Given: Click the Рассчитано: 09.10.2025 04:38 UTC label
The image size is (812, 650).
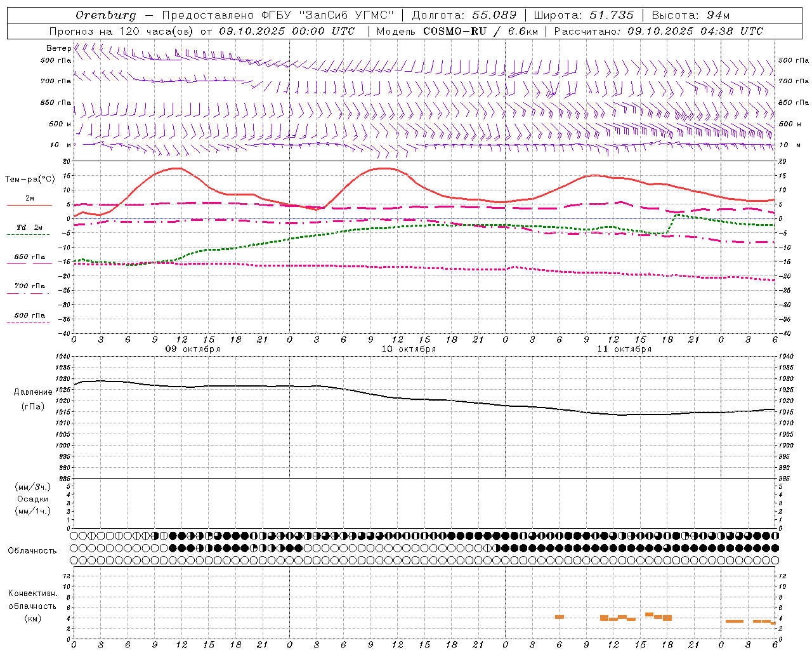Looking at the screenshot, I should 658,31.
